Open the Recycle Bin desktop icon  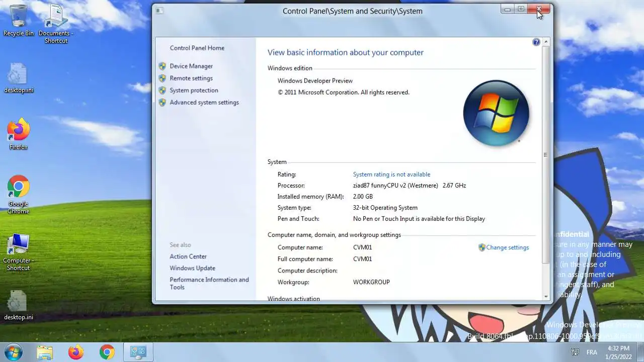click(x=19, y=20)
